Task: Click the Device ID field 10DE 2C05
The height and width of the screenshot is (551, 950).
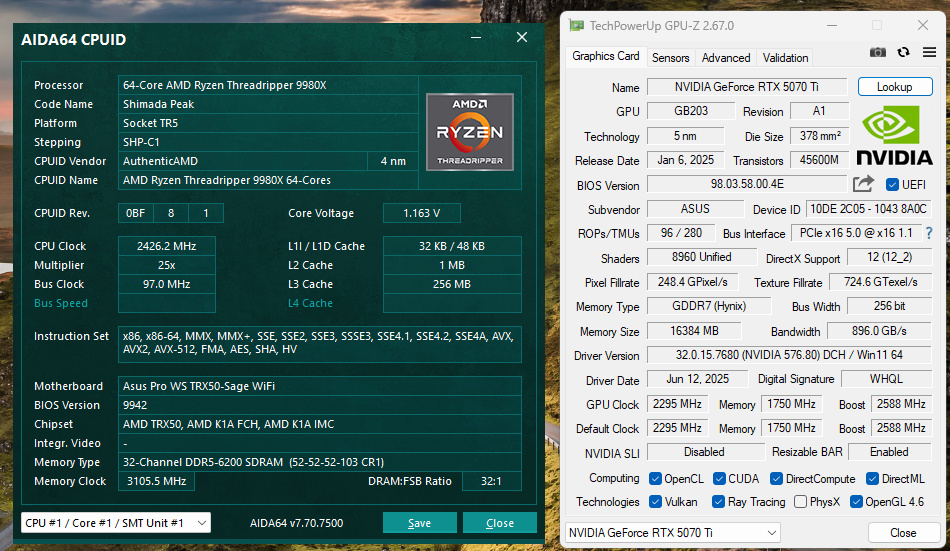Action: [x=868, y=209]
